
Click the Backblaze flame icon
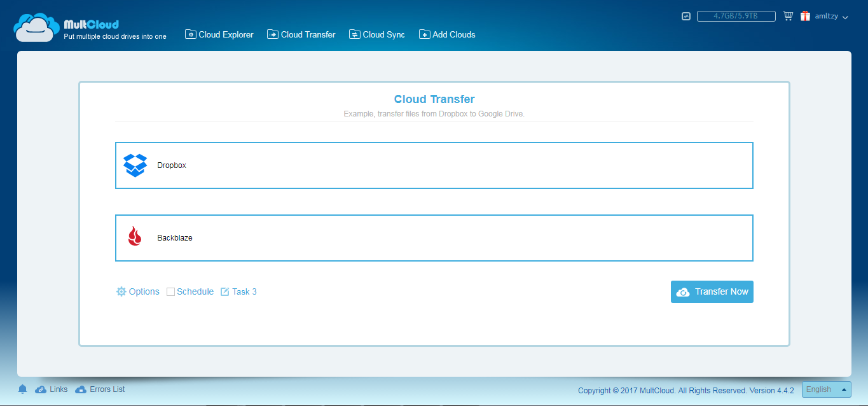point(134,237)
